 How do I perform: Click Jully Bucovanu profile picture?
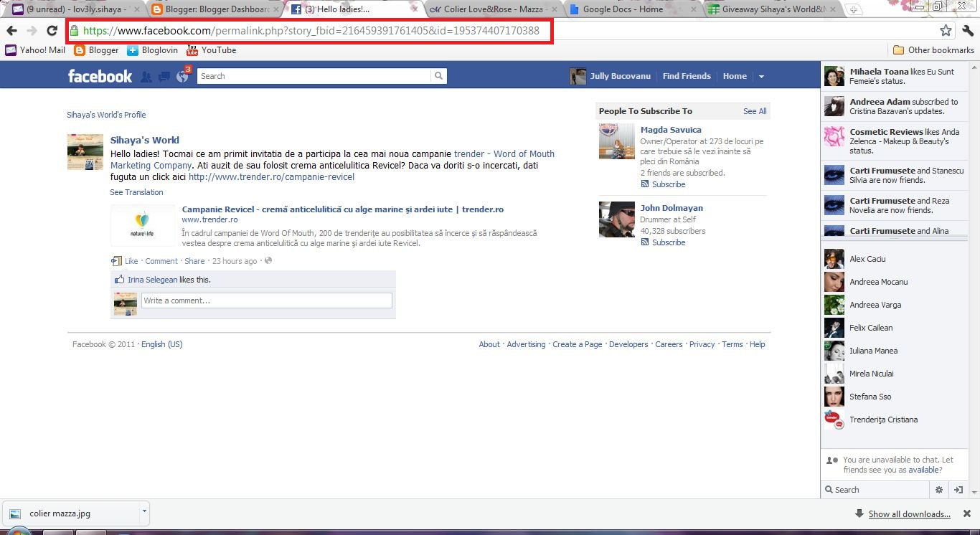(578, 76)
